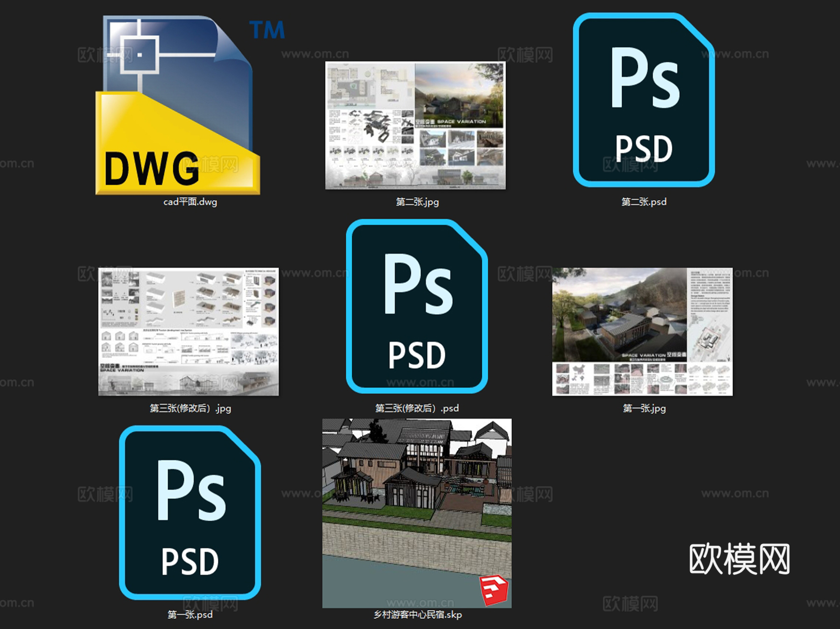
Task: Open the SketchUp model thumbnail 乡村游客中心民宿
Action: [x=417, y=513]
